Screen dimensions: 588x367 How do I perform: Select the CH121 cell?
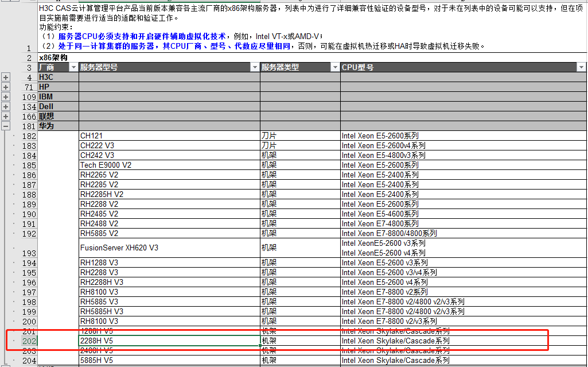tap(169, 136)
